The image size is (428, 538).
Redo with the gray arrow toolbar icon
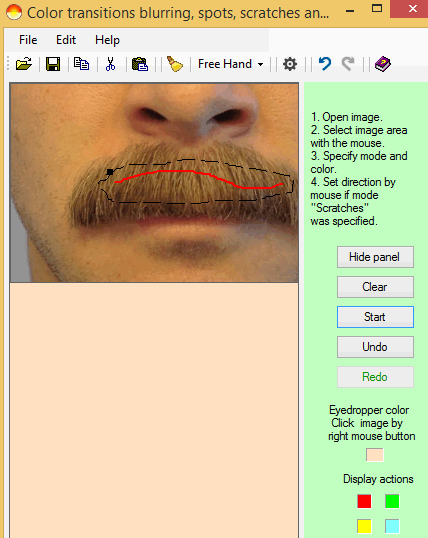point(348,64)
